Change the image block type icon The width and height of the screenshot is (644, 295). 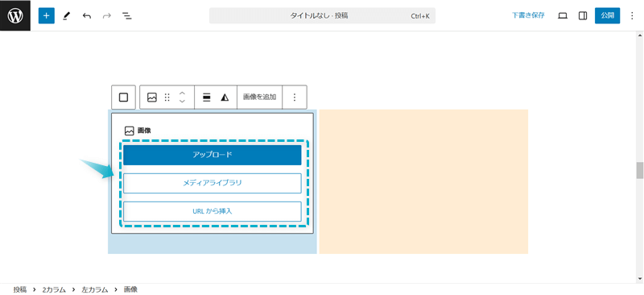(x=152, y=97)
